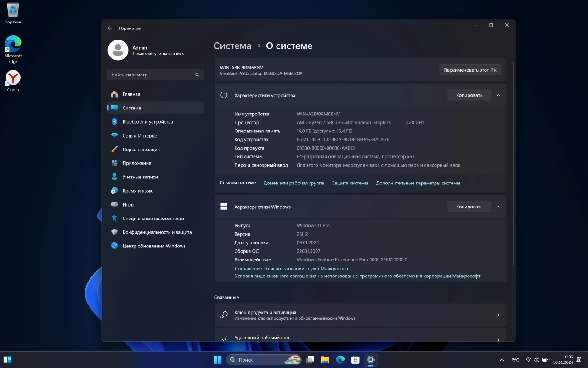This screenshot has width=588, height=368.
Task: Launch Microsoft Edge from the taskbar
Action: [x=340, y=360]
